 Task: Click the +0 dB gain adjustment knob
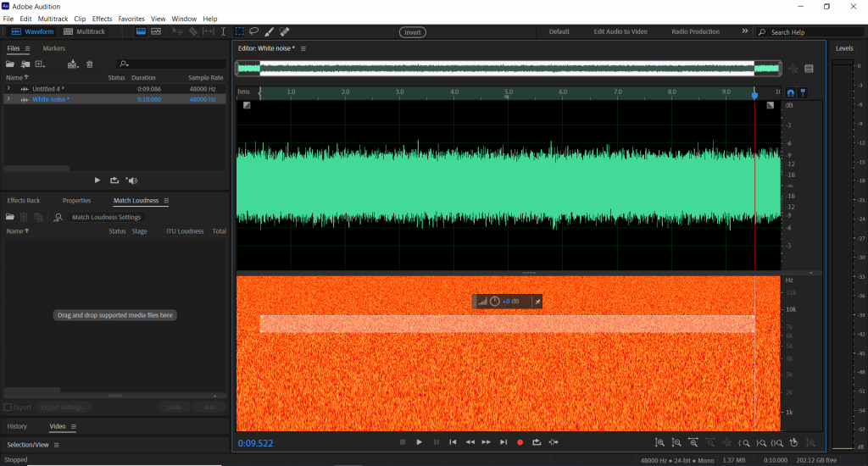coord(495,302)
